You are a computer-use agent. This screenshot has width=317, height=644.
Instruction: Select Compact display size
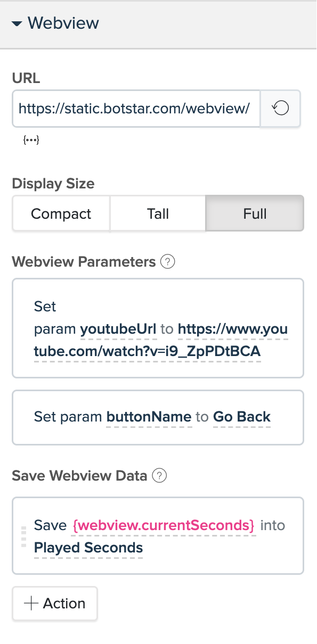tap(61, 214)
